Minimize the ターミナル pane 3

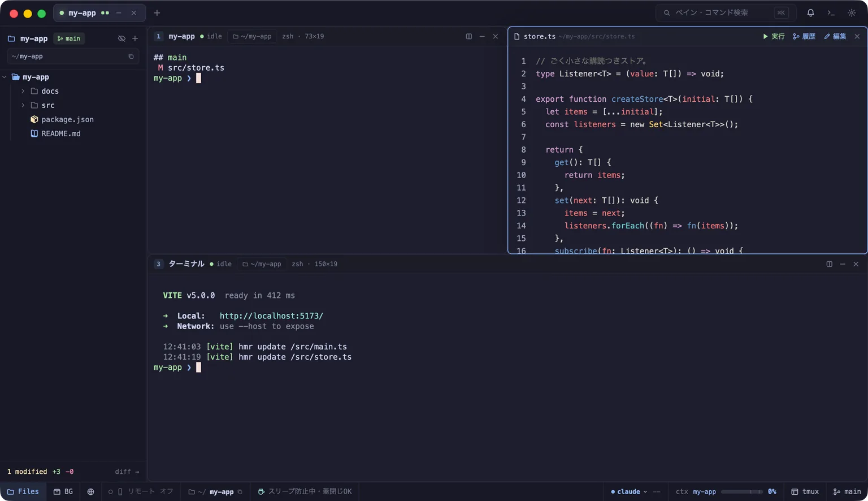point(843,264)
